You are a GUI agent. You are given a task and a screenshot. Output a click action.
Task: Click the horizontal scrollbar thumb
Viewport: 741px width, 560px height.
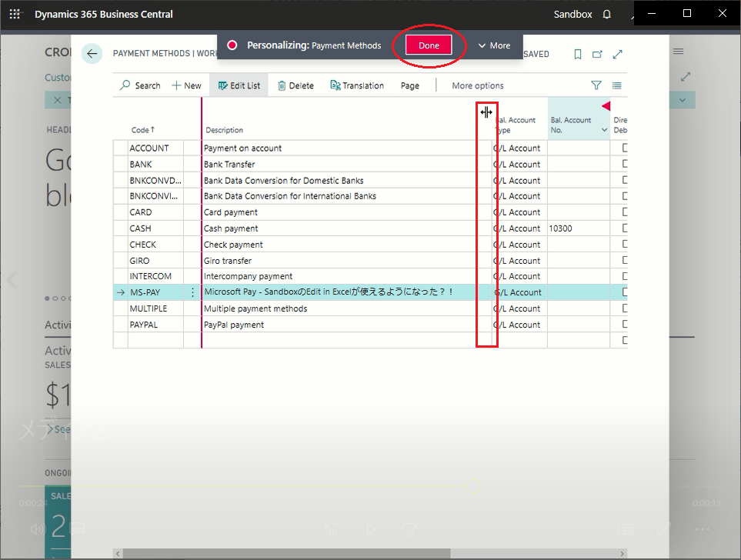coord(286,553)
